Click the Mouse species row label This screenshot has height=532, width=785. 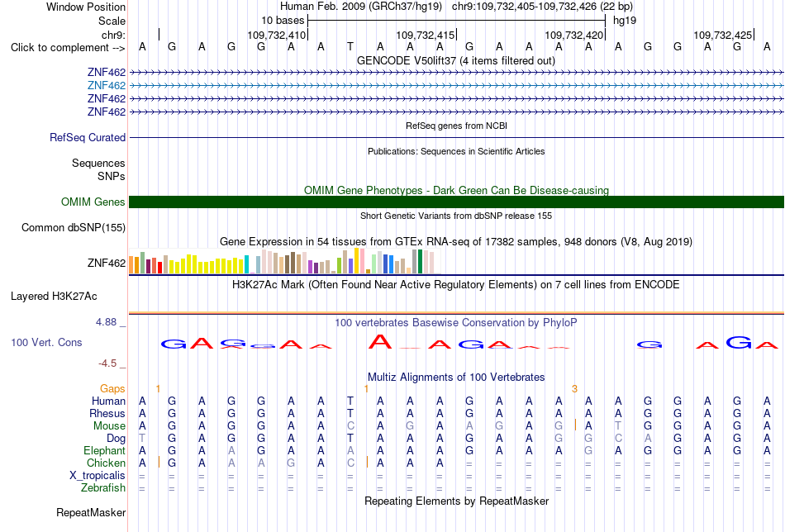109,426
